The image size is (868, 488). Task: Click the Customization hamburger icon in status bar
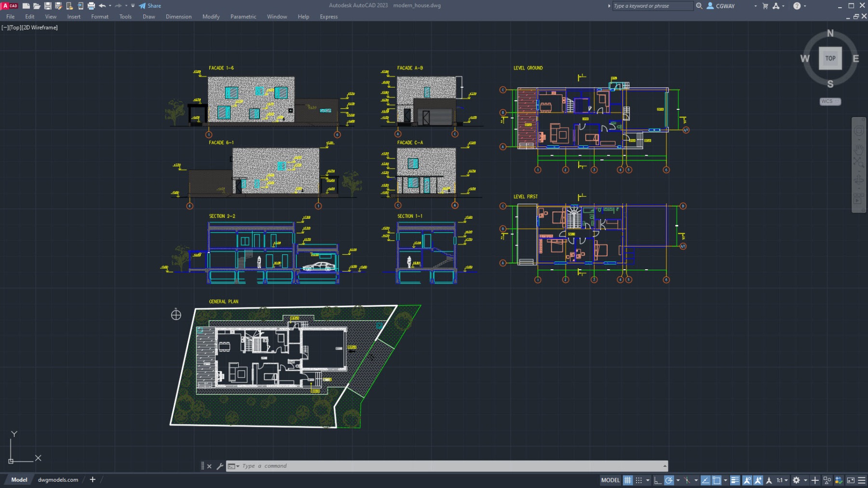[862, 480]
